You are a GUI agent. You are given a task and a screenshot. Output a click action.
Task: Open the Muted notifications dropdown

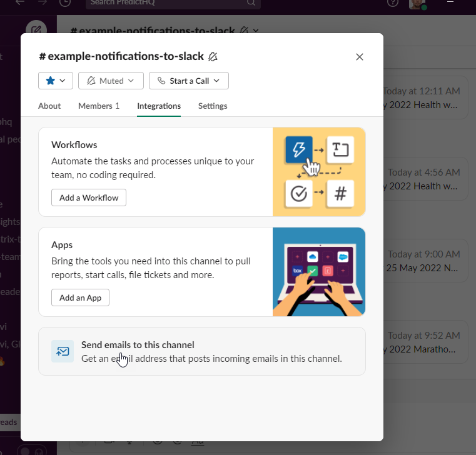coord(111,81)
